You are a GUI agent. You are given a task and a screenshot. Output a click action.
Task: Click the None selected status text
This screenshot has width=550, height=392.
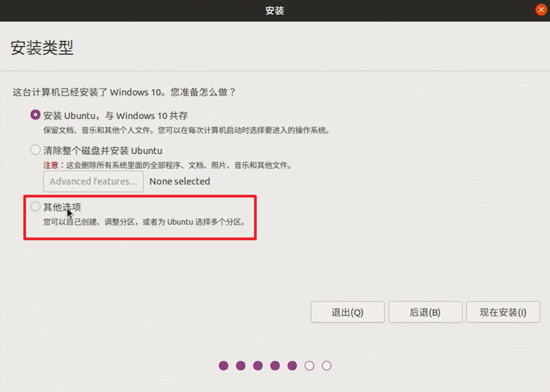point(179,182)
